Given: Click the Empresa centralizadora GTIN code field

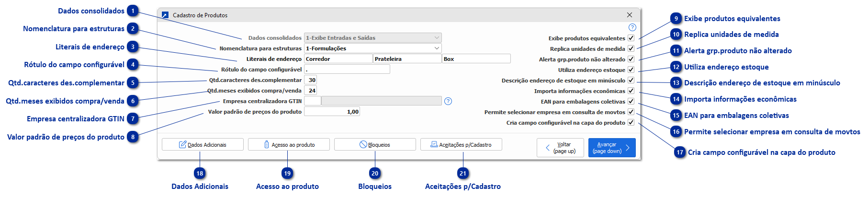Looking at the screenshot, I should click(313, 101).
